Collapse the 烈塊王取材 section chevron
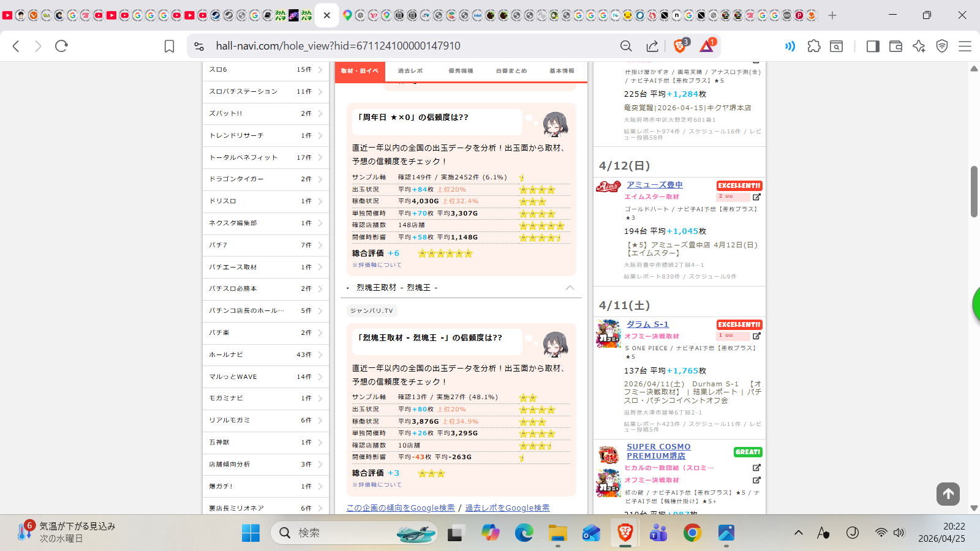The width and height of the screenshot is (980, 551). 570,288
